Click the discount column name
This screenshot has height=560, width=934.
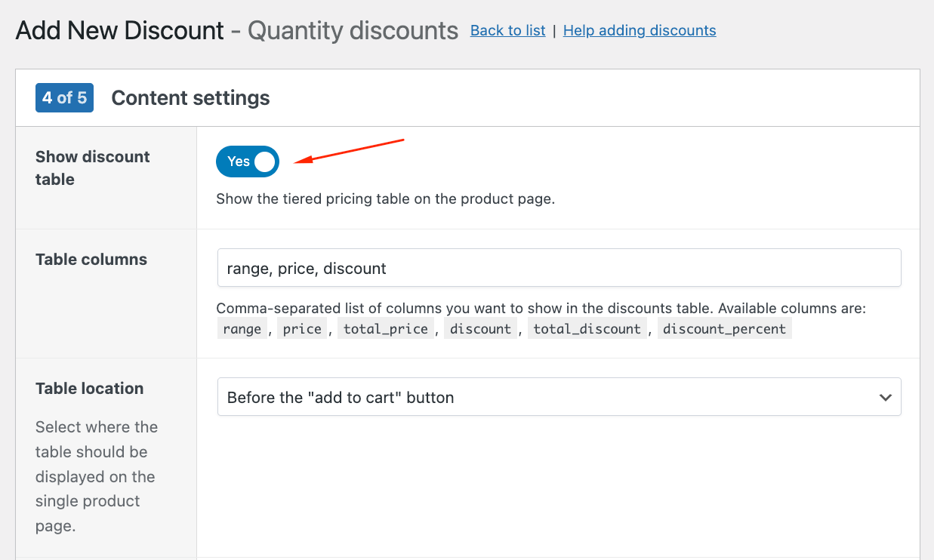(x=480, y=328)
